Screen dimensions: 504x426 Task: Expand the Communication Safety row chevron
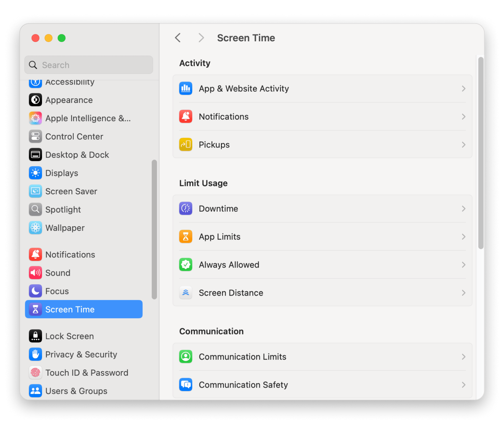[x=464, y=385]
